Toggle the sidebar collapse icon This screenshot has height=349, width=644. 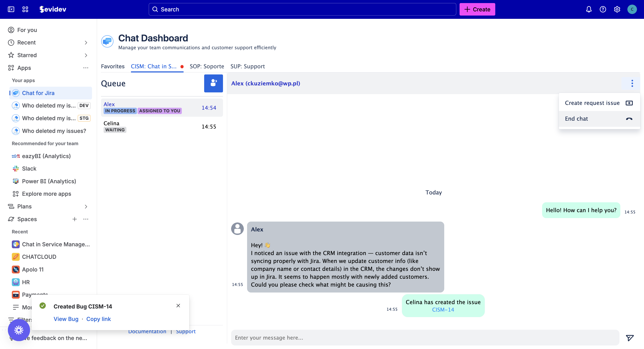pos(11,9)
